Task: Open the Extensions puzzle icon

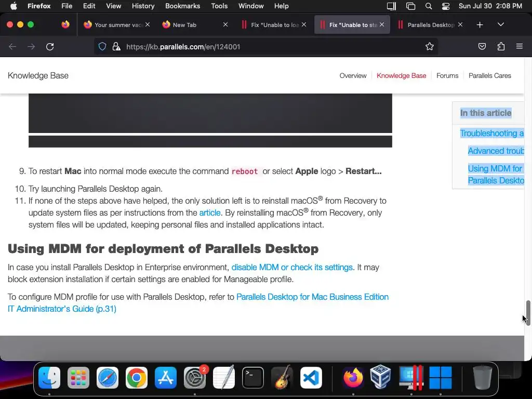Action: (x=501, y=46)
